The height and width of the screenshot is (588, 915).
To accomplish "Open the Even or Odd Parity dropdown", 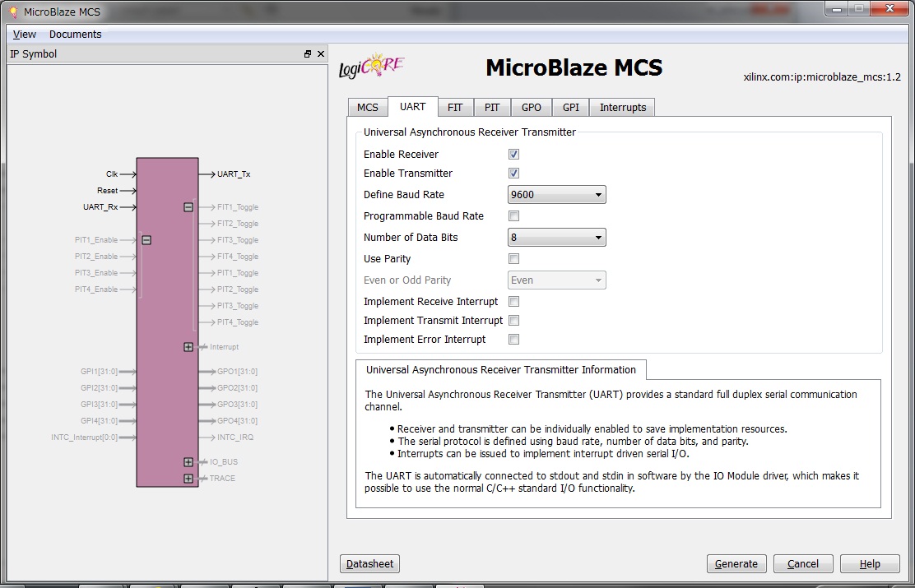I will [557, 280].
